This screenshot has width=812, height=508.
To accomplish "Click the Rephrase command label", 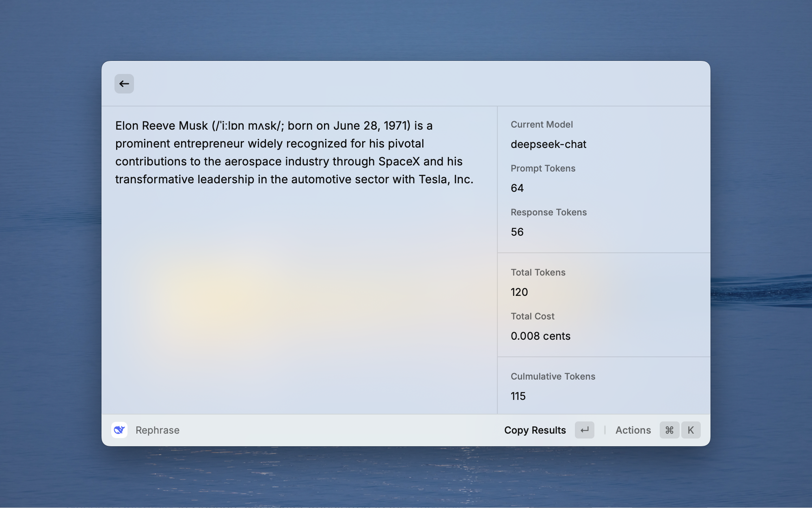I will point(158,430).
